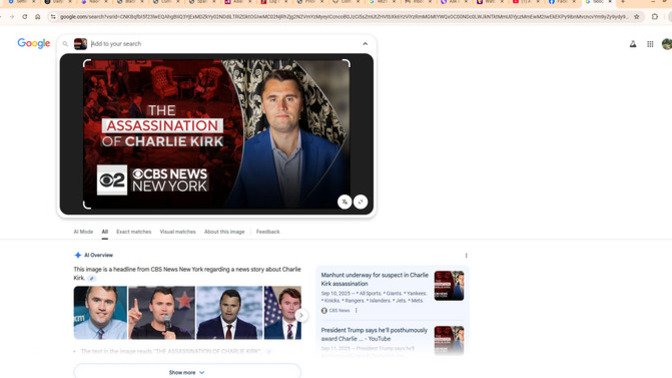Open Search Labs flask icon
This screenshot has height=378, width=672.
click(633, 44)
